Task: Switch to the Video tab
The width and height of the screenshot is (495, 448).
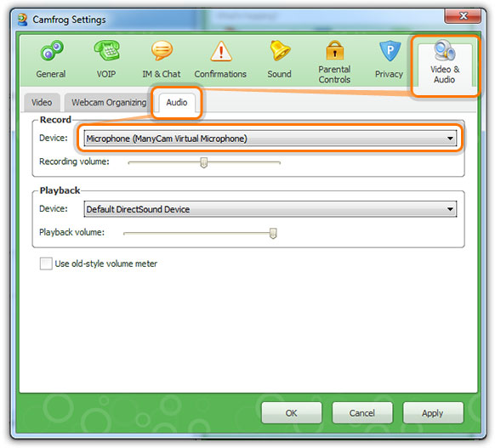Action: tap(42, 103)
